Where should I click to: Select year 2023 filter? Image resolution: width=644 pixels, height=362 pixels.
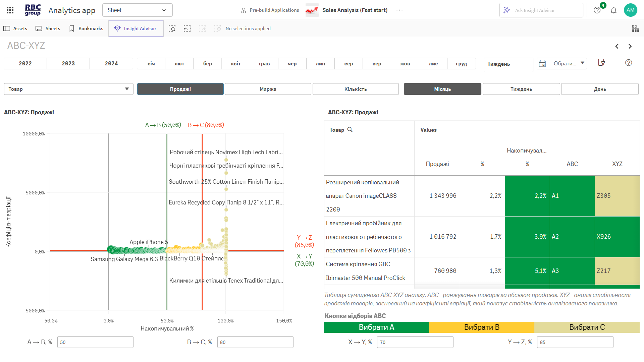point(68,63)
